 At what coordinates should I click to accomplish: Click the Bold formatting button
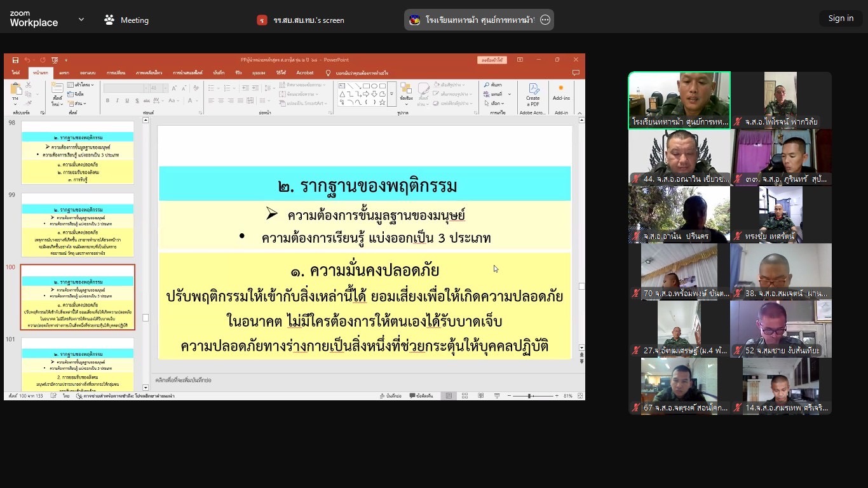point(107,101)
